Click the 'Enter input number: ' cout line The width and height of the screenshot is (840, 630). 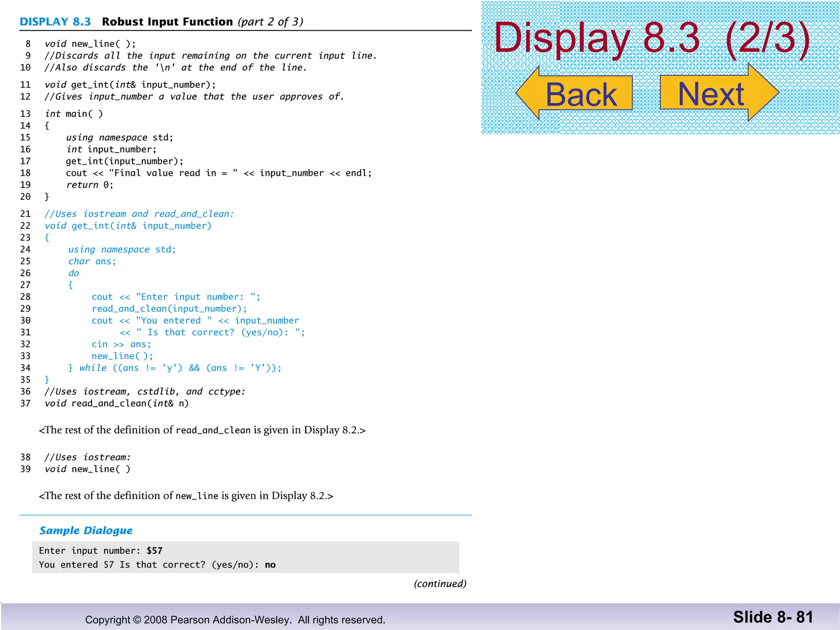pyautogui.click(x=176, y=297)
